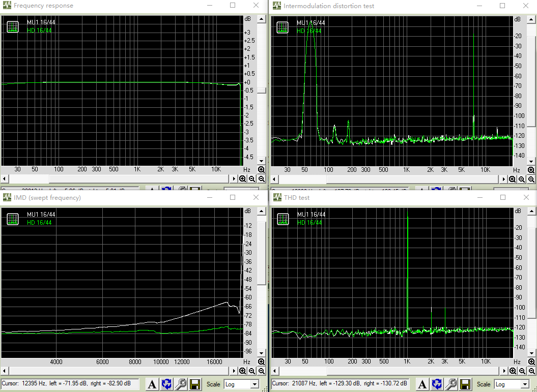Click the zoom icon beside Hz in Frequency response
Viewport: 537px width, 392px height.
(261, 169)
